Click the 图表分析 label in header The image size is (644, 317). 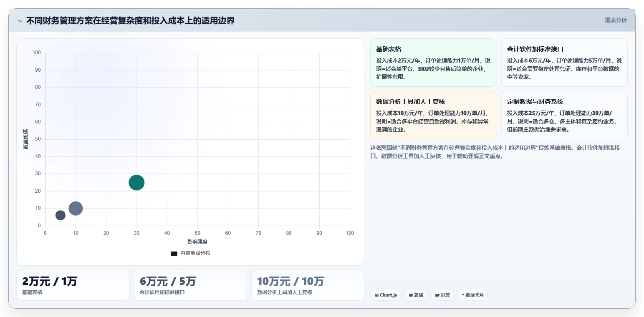(x=616, y=20)
